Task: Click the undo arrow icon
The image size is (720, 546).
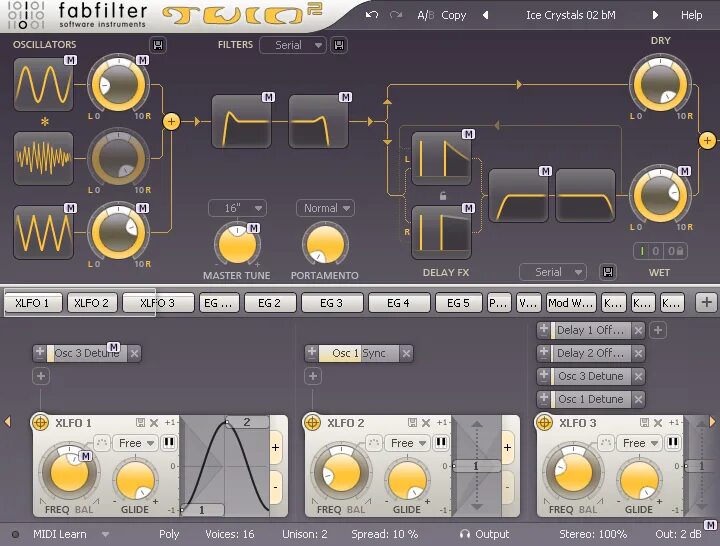Action: [x=371, y=15]
